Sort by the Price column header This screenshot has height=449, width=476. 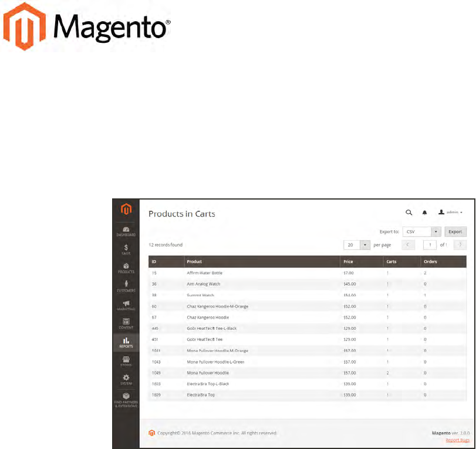pos(362,262)
